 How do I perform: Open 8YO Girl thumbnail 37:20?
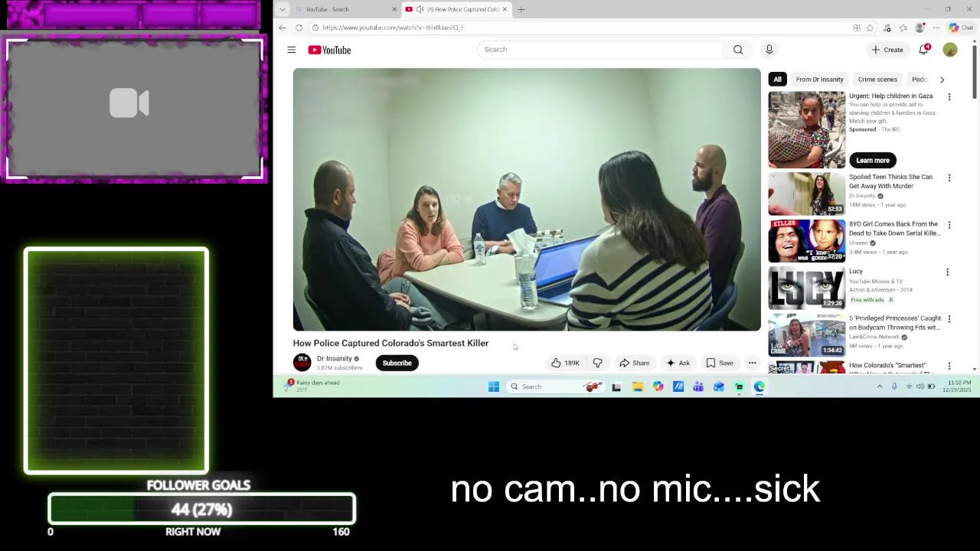coord(807,240)
